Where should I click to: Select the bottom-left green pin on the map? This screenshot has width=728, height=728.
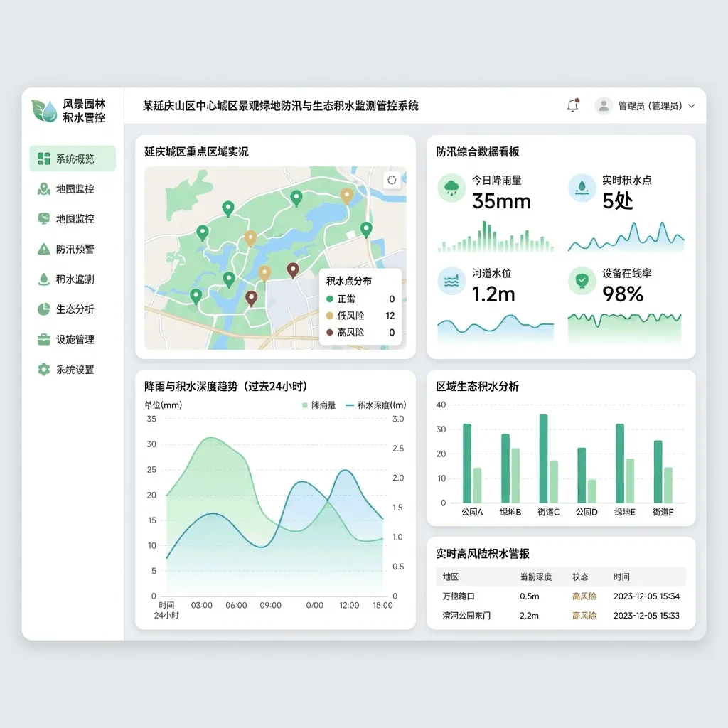[x=196, y=296]
